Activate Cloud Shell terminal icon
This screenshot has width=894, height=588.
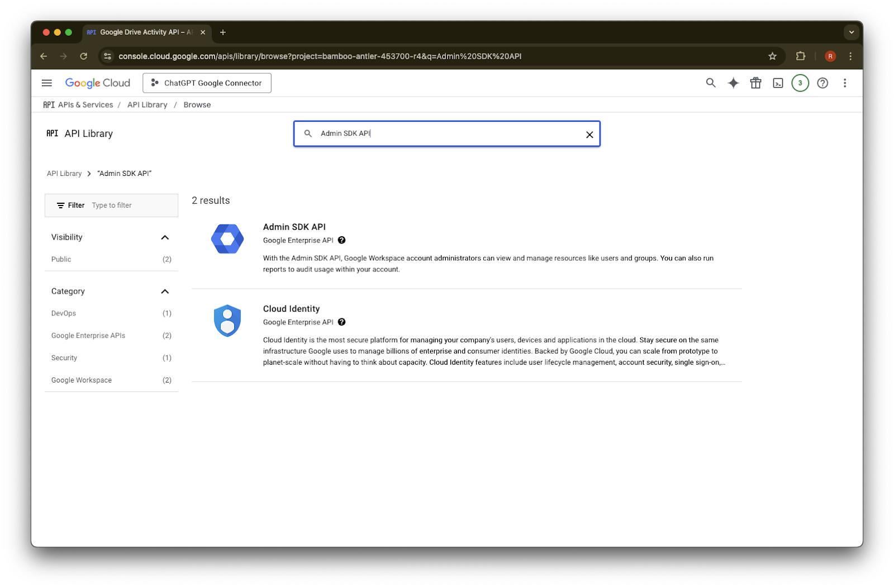click(x=778, y=83)
